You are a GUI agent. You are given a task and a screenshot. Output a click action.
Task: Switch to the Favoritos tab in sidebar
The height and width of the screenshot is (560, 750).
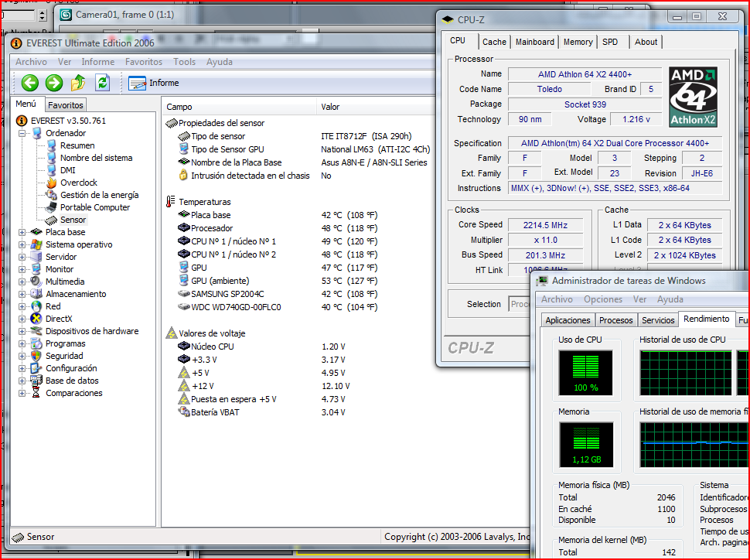[x=66, y=105]
